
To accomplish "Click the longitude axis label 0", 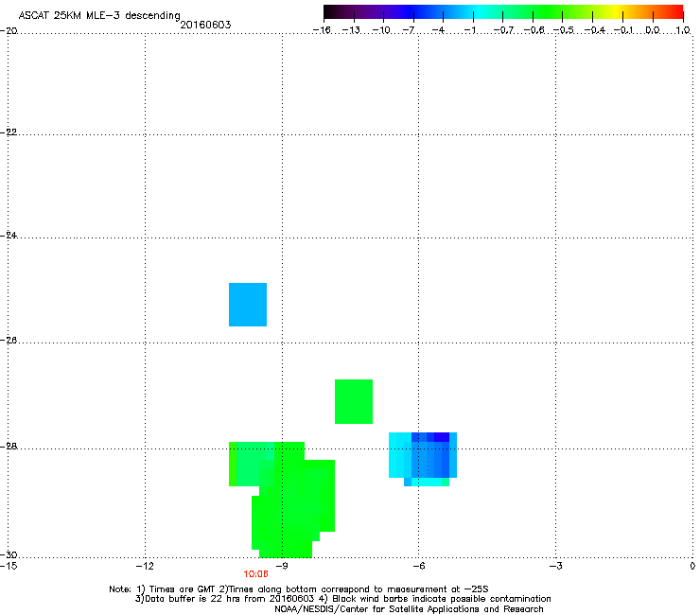I will tap(692, 566).
